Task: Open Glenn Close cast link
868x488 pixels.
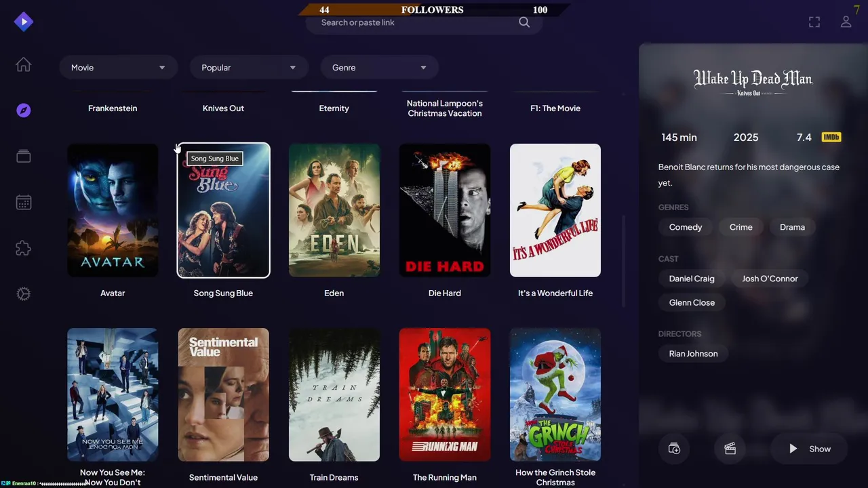Action: coord(692,302)
